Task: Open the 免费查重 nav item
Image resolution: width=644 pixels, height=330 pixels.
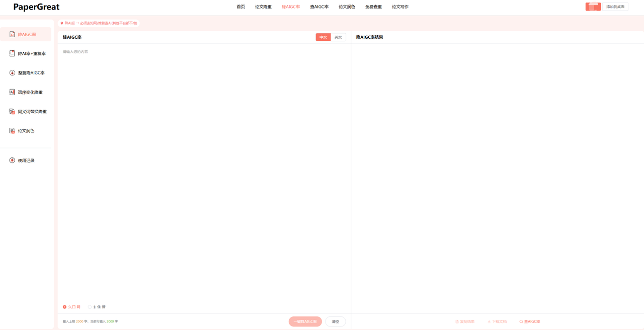Action: [x=373, y=7]
